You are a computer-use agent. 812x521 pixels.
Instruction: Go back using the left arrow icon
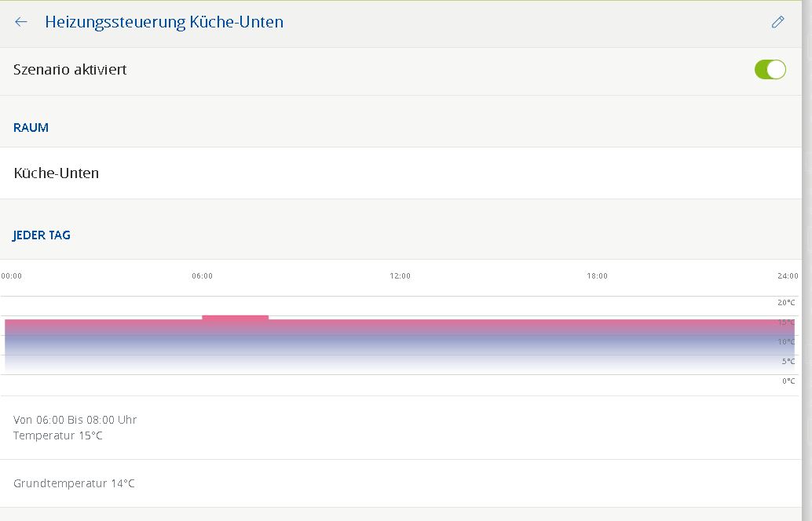point(21,22)
